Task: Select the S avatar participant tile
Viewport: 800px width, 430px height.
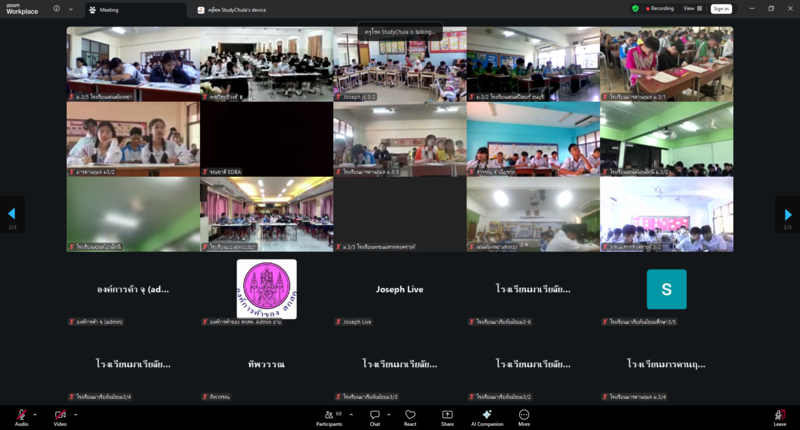Action: click(x=666, y=289)
